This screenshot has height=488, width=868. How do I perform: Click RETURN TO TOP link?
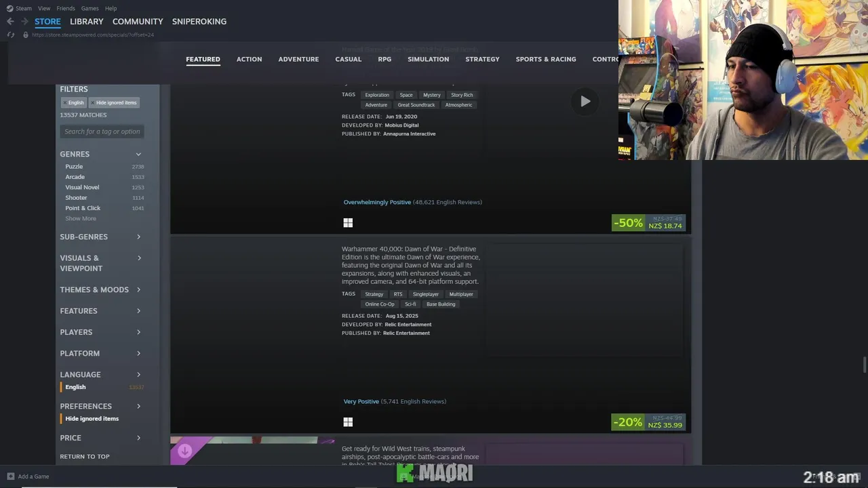point(85,457)
